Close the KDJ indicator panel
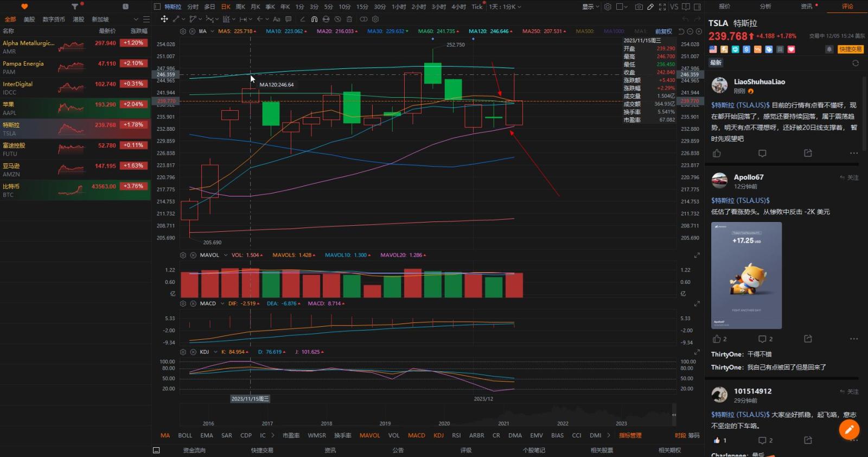The image size is (868, 457). (193, 352)
